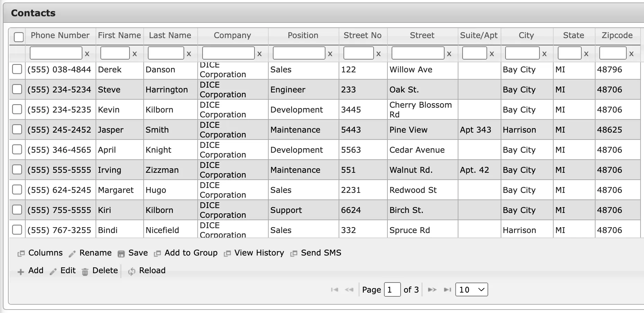Clear the City filter with x
Image resolution: width=644 pixels, height=313 pixels.
point(545,54)
